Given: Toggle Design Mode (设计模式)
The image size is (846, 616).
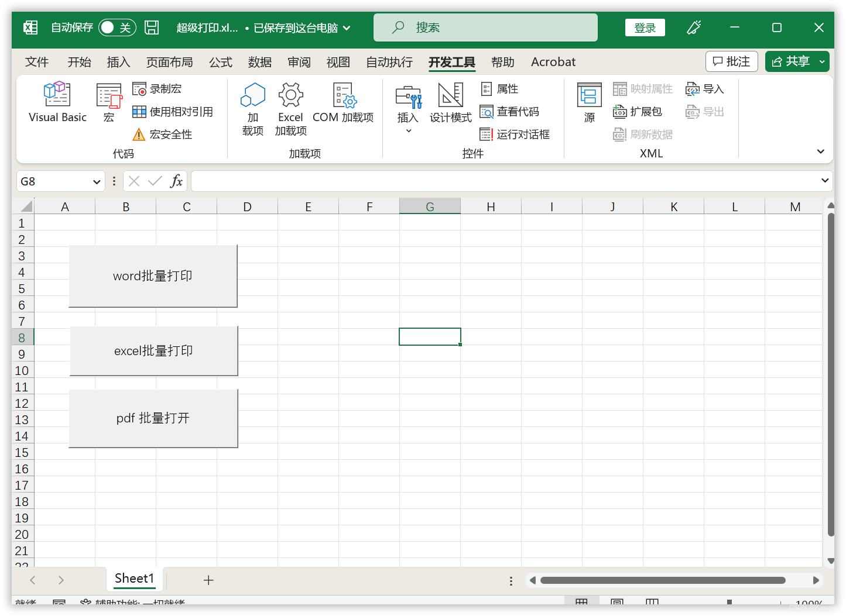Looking at the screenshot, I should coord(451,102).
